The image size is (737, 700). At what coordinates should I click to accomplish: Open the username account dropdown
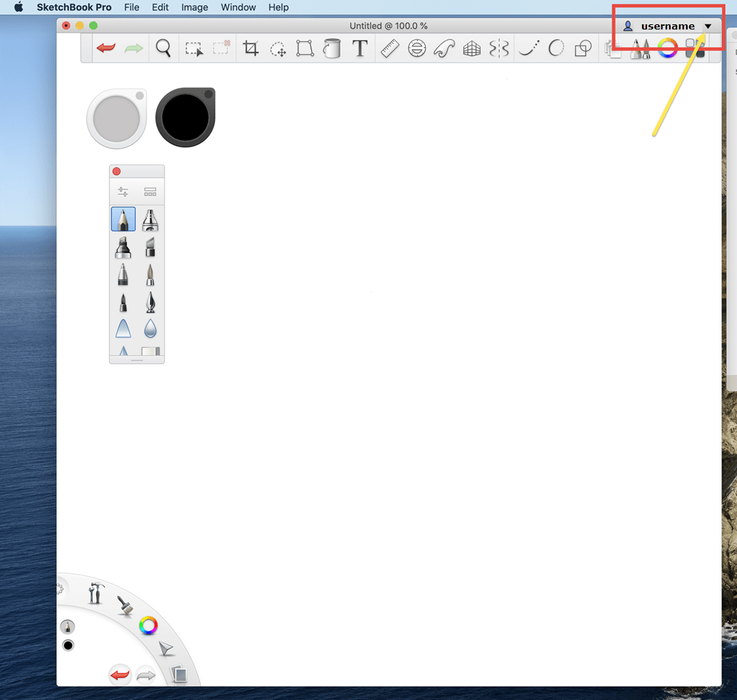click(x=667, y=25)
